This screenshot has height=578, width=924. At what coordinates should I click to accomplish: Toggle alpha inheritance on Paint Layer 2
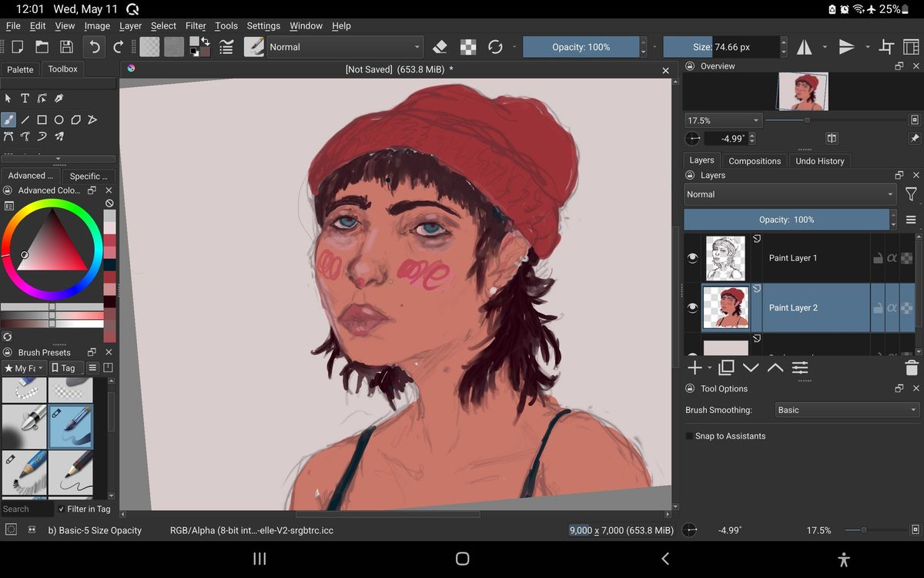892,307
